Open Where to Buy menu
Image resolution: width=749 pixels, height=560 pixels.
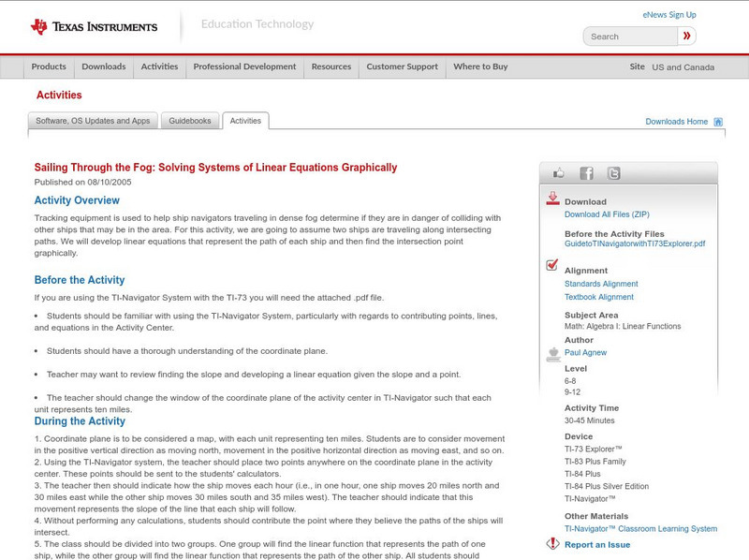480,66
